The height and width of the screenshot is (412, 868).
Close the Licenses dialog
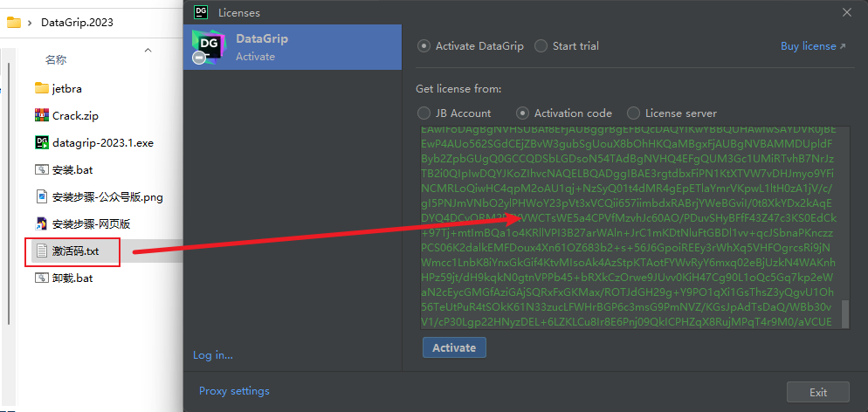tap(847, 12)
